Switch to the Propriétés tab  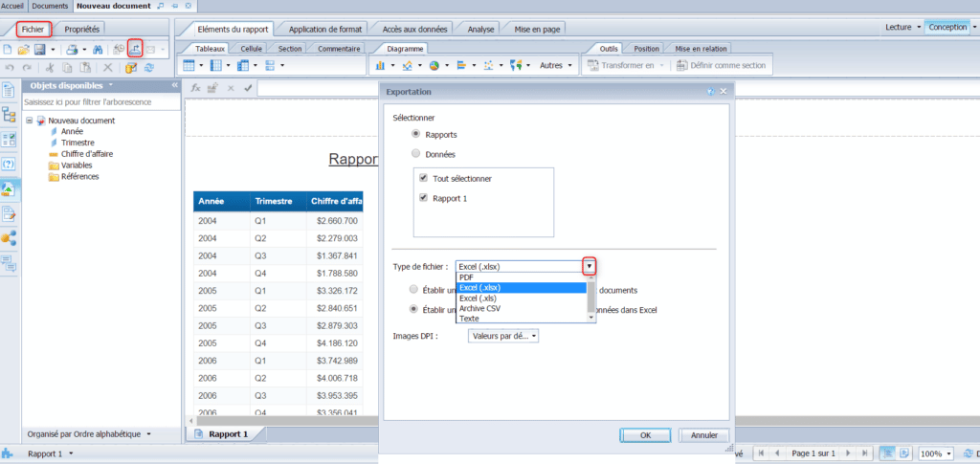82,29
